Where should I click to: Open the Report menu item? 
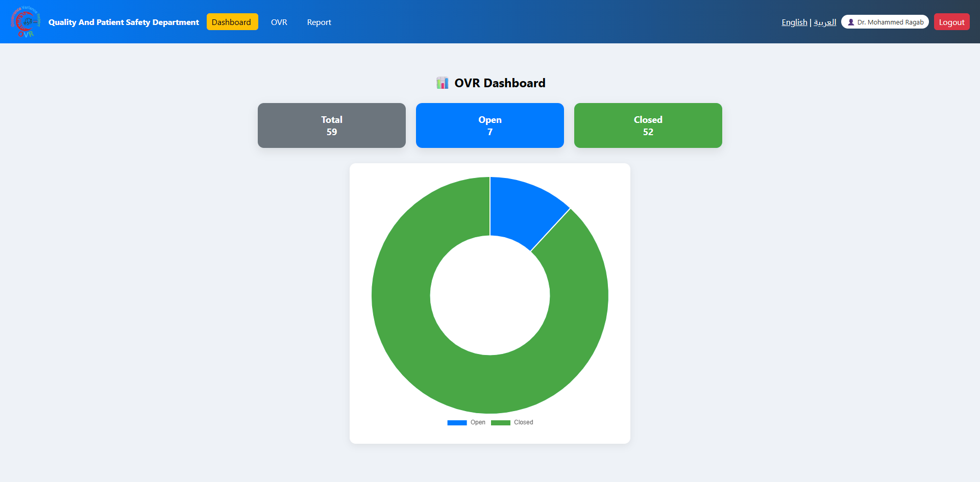[319, 22]
